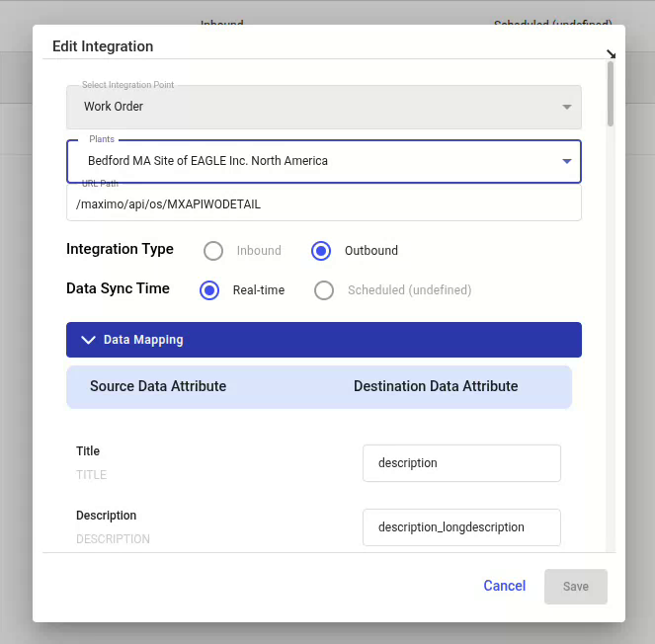Collapse the Data Mapping section
The height and width of the screenshot is (644, 655).
(324, 340)
